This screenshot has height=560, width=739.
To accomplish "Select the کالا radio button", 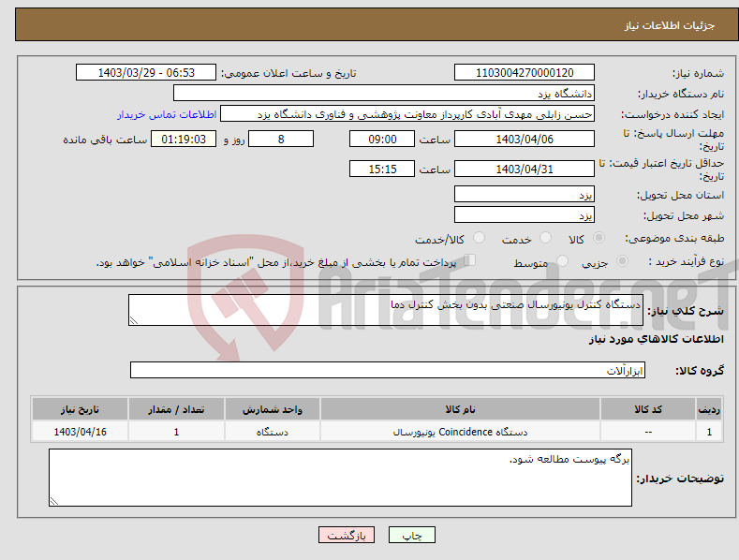I will [x=599, y=238].
